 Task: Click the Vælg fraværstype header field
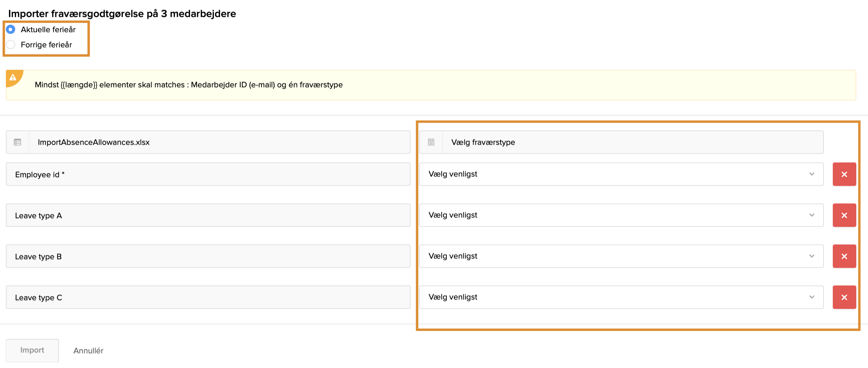click(632, 142)
